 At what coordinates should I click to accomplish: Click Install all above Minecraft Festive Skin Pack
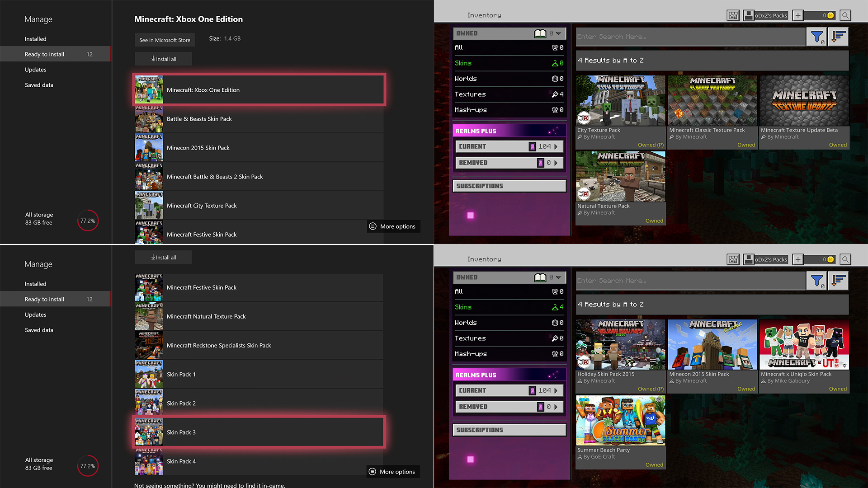point(163,258)
